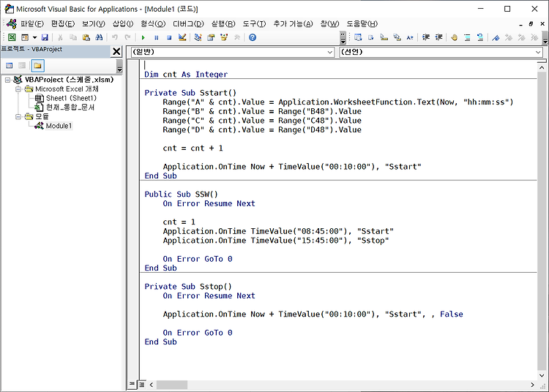Click the Indent icon
Viewport: 549px width, 392px height.
tap(426, 37)
